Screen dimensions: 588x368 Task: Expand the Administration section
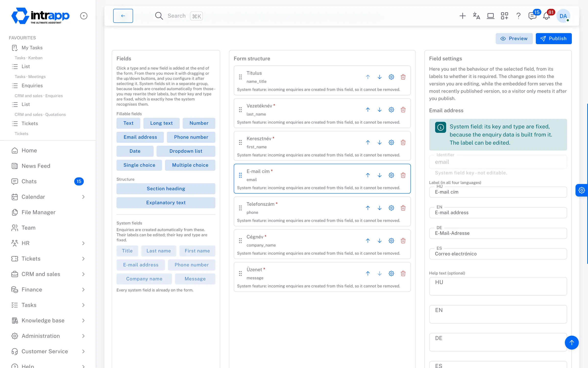point(83,336)
